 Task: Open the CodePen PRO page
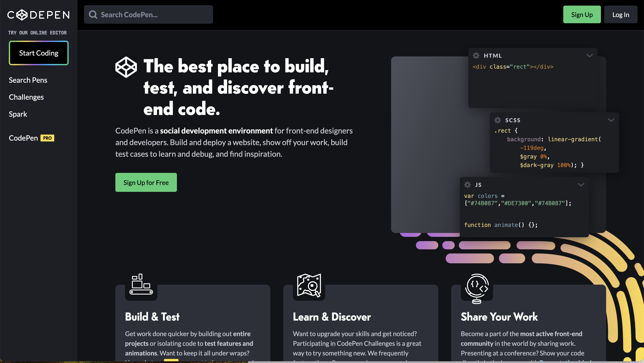[x=31, y=138]
